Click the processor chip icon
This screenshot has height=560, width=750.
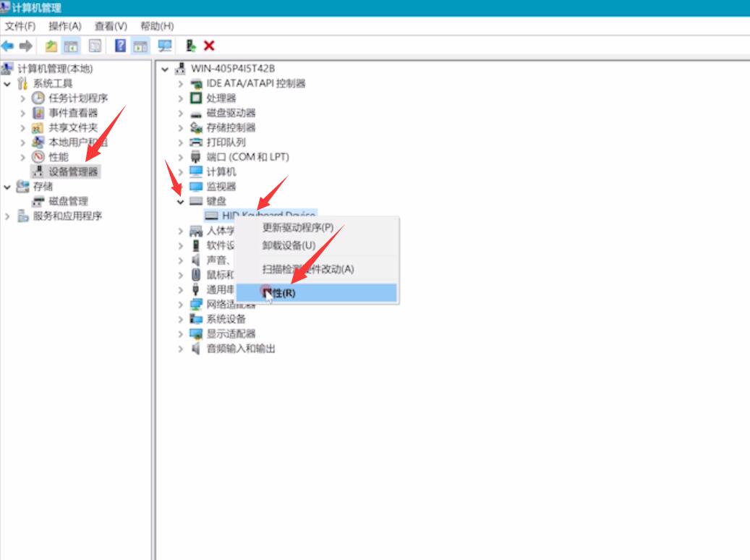click(x=196, y=98)
